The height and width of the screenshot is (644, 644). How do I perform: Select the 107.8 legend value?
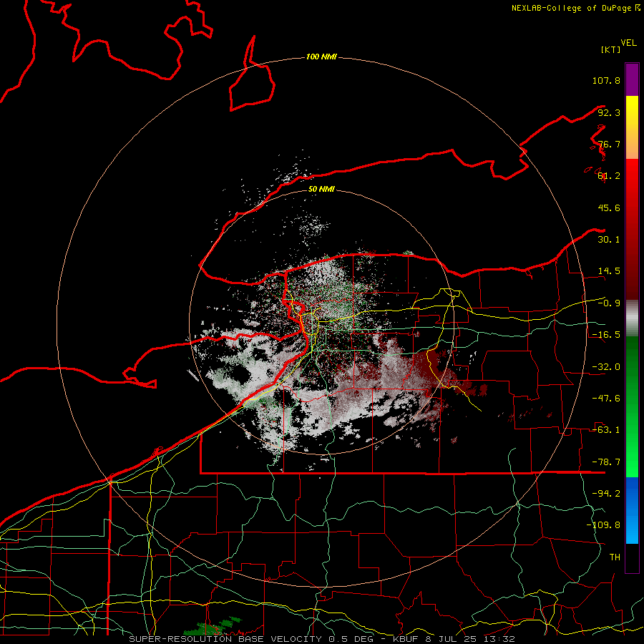606,80
